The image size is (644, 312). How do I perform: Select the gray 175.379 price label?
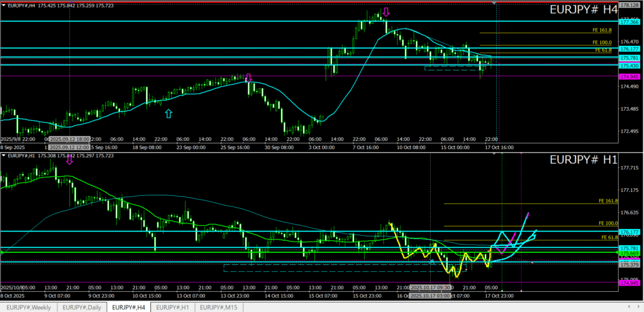click(630, 265)
